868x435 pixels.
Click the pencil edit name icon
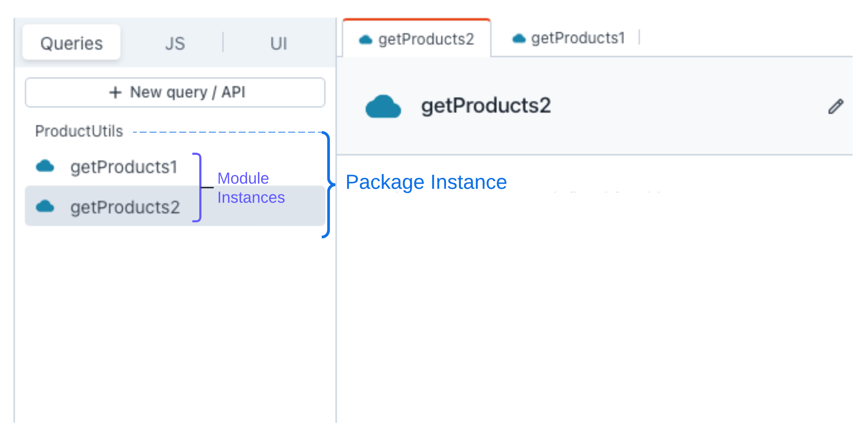coord(835,107)
